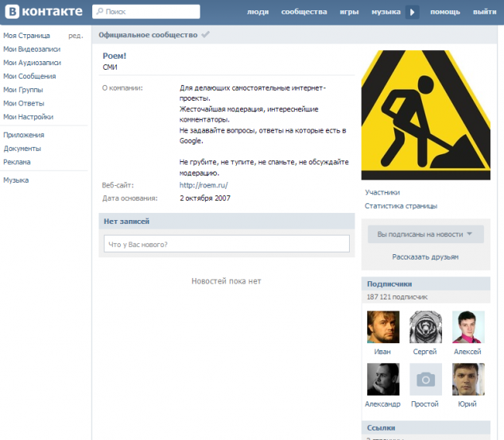Click the Сергей name link
Viewport: 504px width, 440px height.
tap(425, 352)
